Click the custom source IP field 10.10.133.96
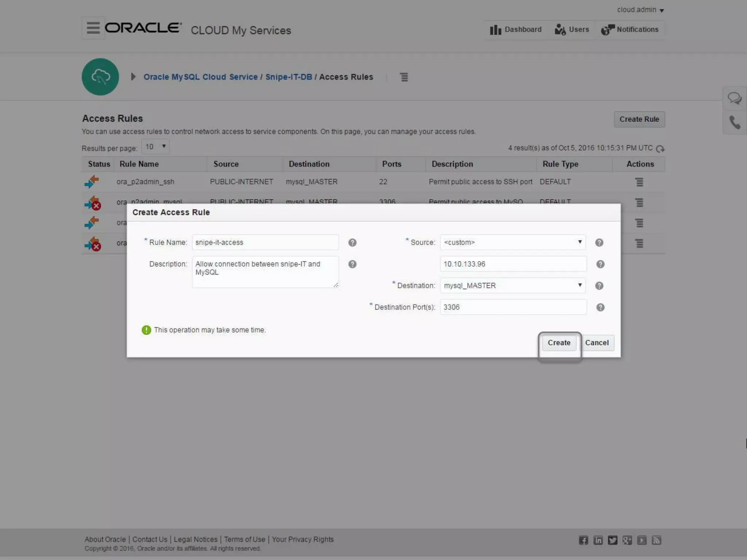This screenshot has height=560, width=747. click(513, 264)
